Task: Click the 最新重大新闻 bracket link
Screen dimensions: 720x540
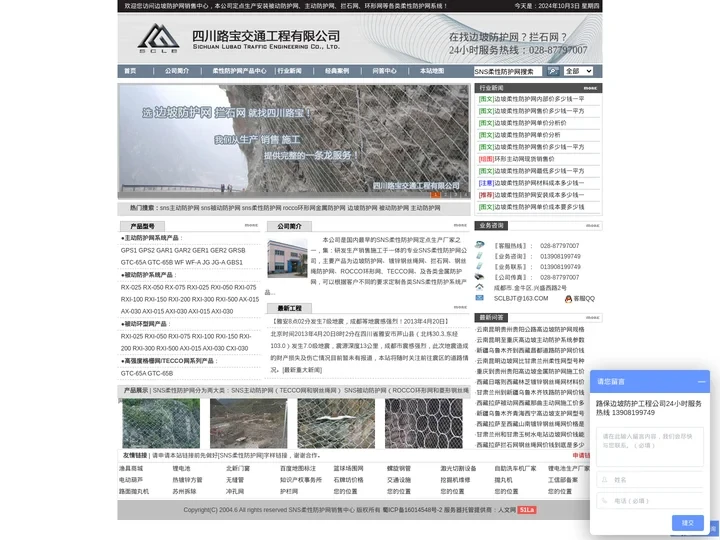Action: coord(302,370)
